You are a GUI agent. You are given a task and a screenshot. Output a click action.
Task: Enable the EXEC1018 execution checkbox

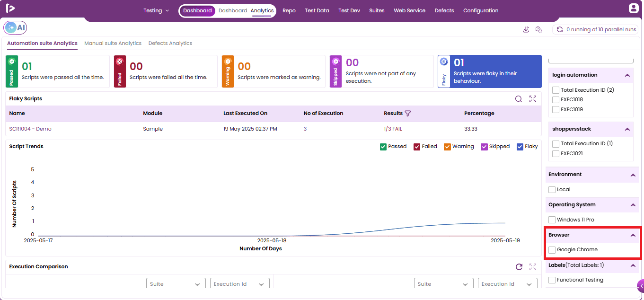556,100
